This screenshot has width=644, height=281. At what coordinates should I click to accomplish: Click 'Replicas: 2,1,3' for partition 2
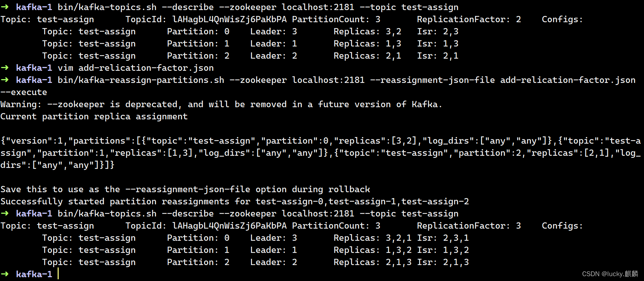pyautogui.click(x=373, y=262)
